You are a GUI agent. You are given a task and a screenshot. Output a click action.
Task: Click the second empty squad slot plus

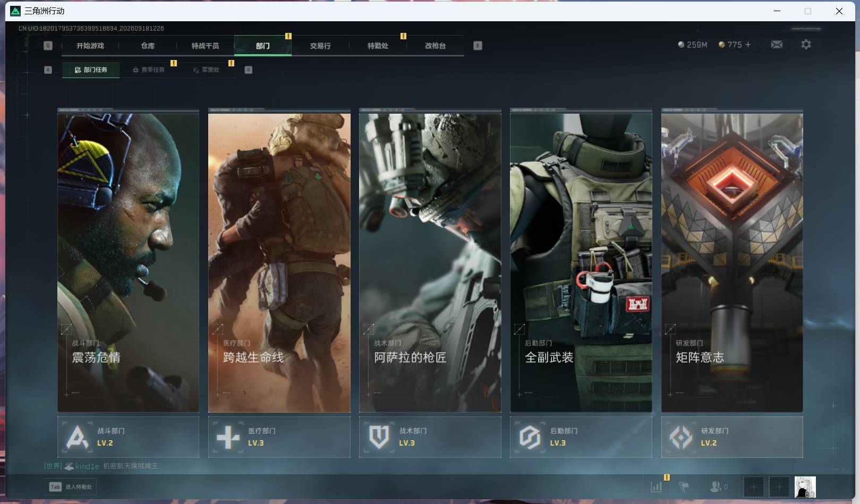coord(779,486)
